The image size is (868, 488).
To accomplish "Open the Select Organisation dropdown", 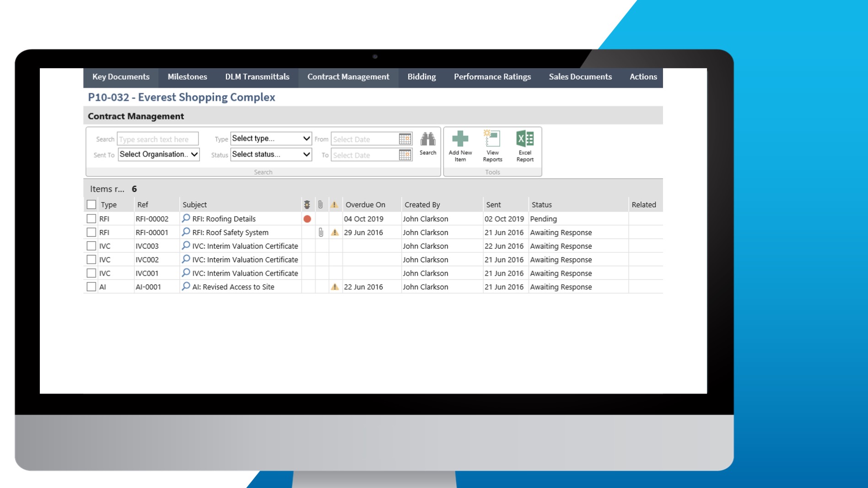I will 159,155.
